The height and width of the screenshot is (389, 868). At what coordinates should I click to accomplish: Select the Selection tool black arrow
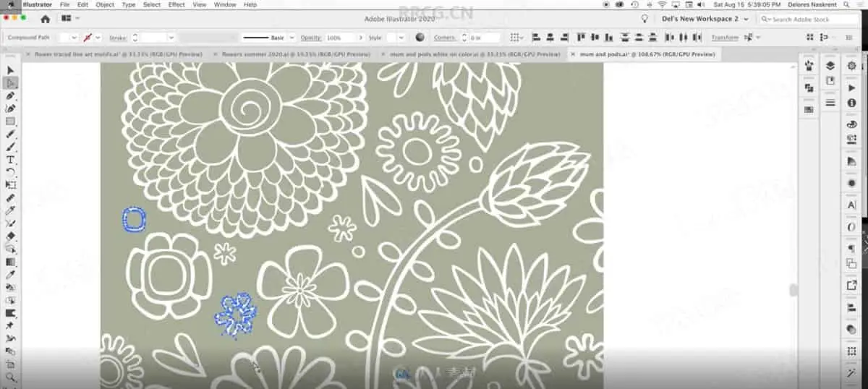11,70
